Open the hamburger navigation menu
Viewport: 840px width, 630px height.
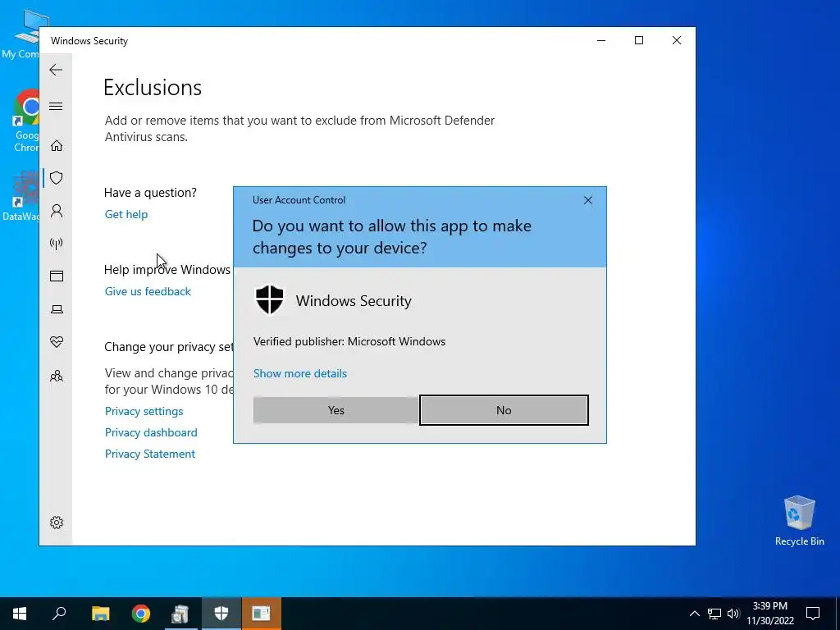click(56, 106)
